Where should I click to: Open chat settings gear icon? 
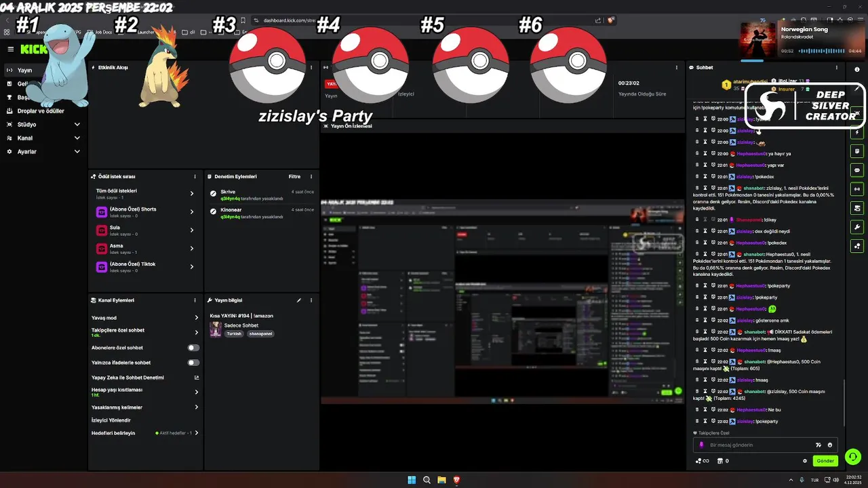805,461
